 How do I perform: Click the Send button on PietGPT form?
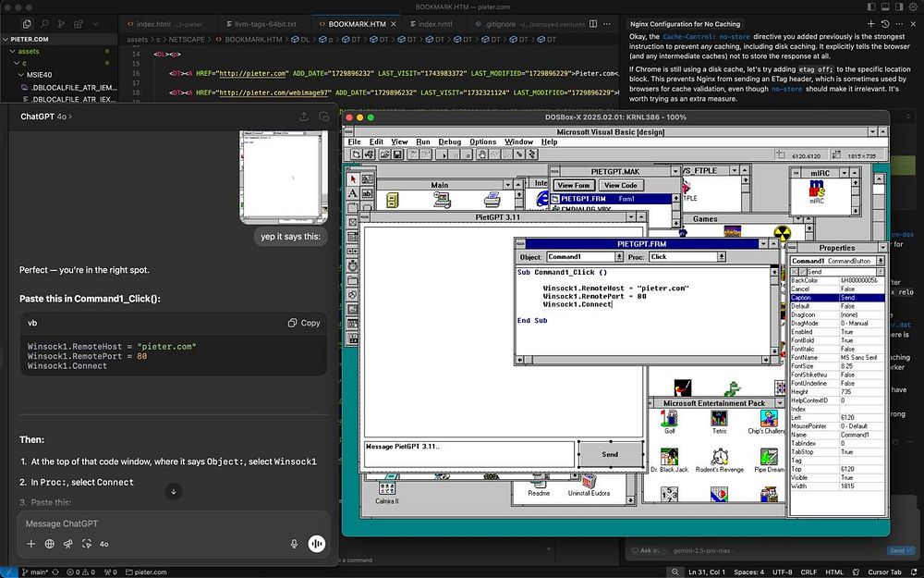(x=610, y=454)
